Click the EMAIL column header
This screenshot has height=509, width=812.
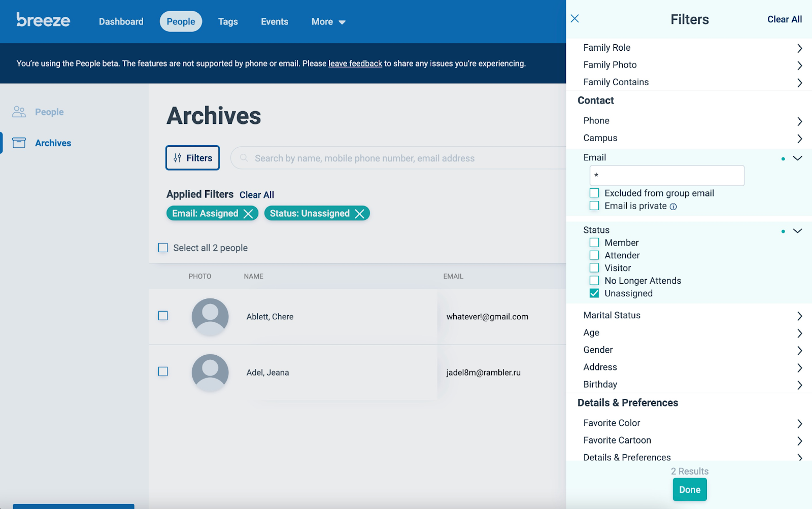pyautogui.click(x=453, y=277)
